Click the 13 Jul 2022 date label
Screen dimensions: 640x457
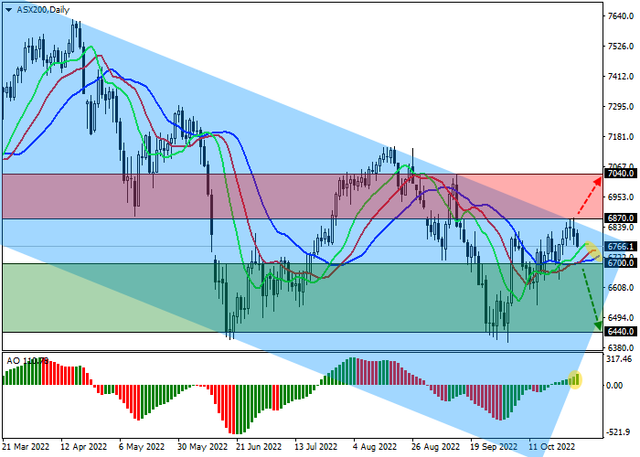pos(316,447)
